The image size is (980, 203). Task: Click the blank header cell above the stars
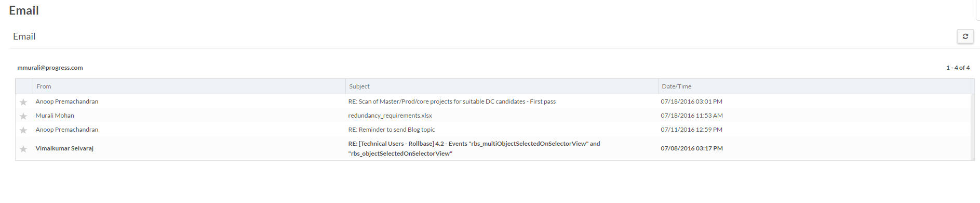[24, 86]
